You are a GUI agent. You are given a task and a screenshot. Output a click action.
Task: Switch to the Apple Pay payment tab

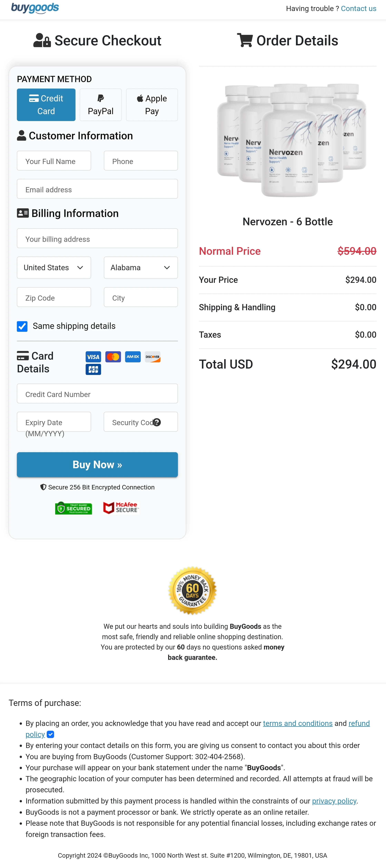pyautogui.click(x=152, y=105)
